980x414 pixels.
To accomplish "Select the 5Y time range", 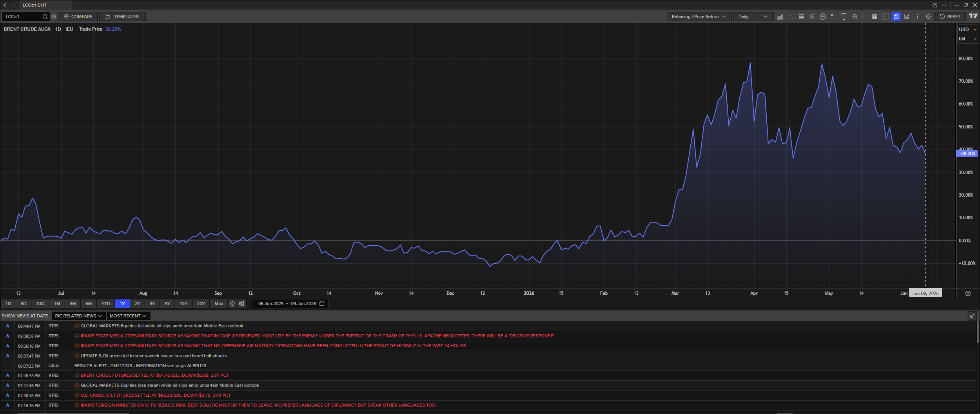I will (167, 304).
